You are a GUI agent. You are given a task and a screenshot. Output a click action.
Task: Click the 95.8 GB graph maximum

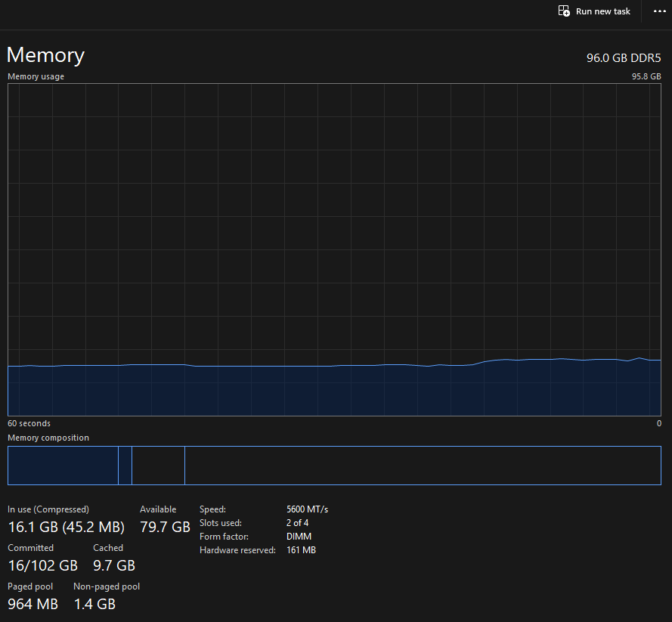[646, 76]
